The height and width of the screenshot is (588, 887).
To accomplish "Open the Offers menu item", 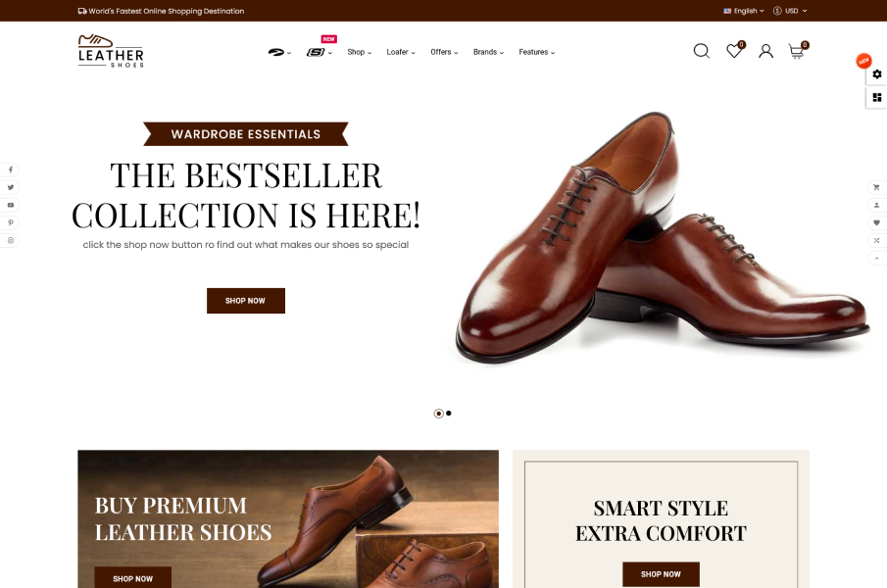I will coord(444,52).
